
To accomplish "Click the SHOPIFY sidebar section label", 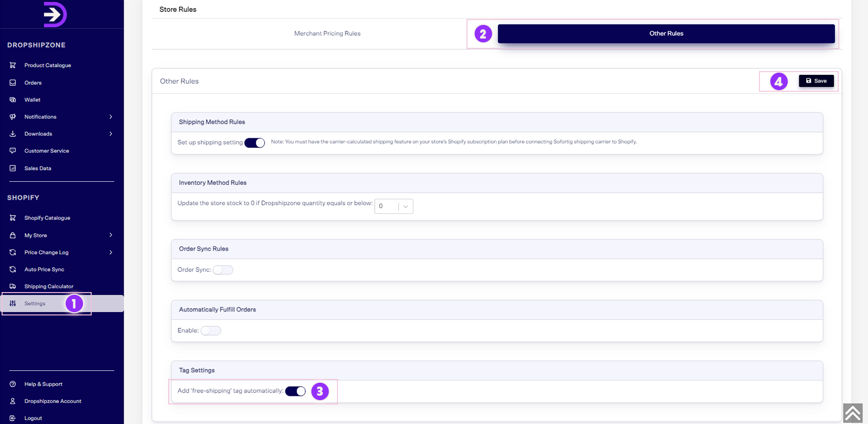I will point(23,198).
